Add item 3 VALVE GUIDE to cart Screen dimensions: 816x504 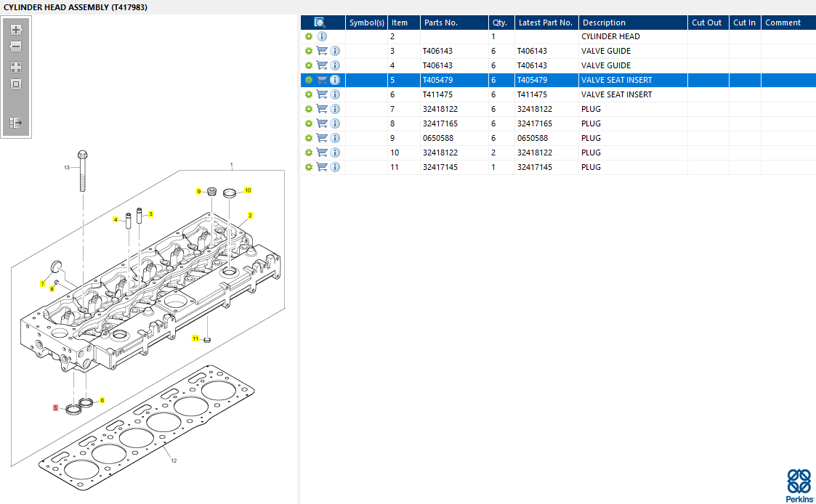[322, 51]
